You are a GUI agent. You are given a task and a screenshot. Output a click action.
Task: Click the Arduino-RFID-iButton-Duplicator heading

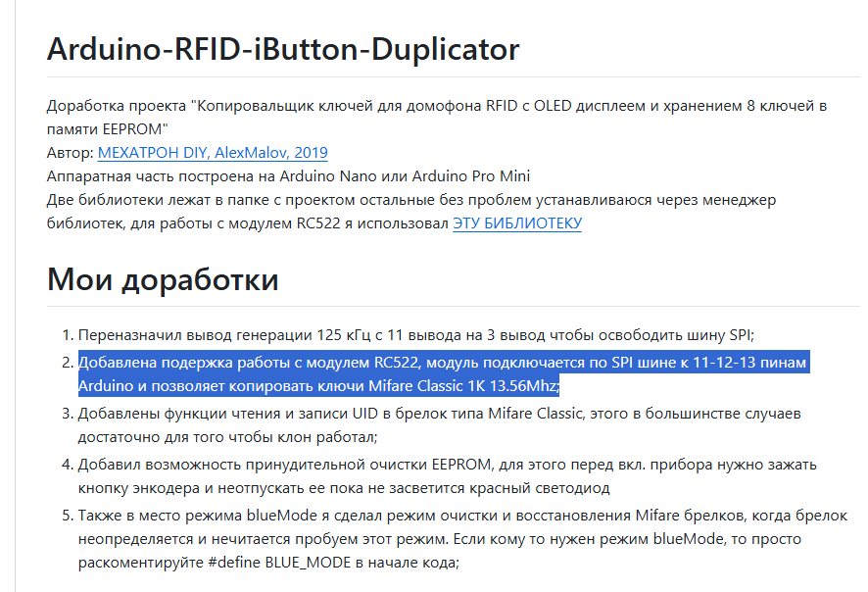pyautogui.click(x=283, y=49)
